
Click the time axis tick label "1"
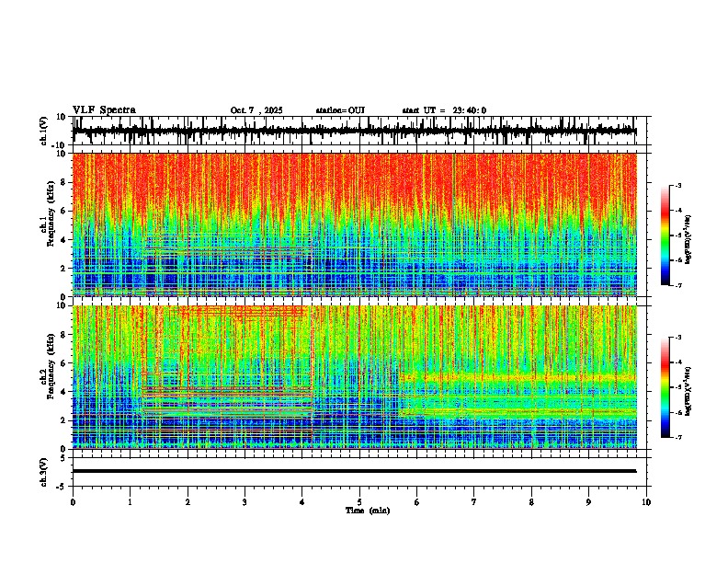(130, 502)
